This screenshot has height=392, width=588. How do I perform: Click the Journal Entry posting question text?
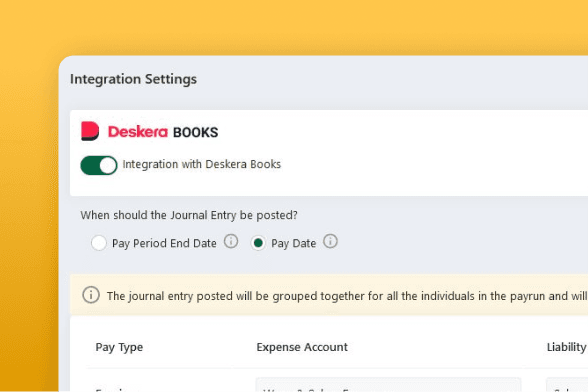[x=189, y=215]
